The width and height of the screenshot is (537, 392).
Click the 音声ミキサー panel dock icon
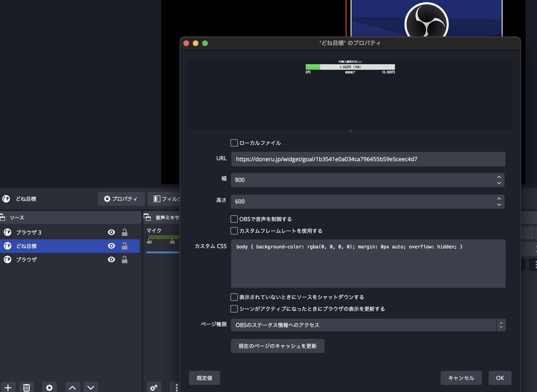pyautogui.click(x=147, y=217)
